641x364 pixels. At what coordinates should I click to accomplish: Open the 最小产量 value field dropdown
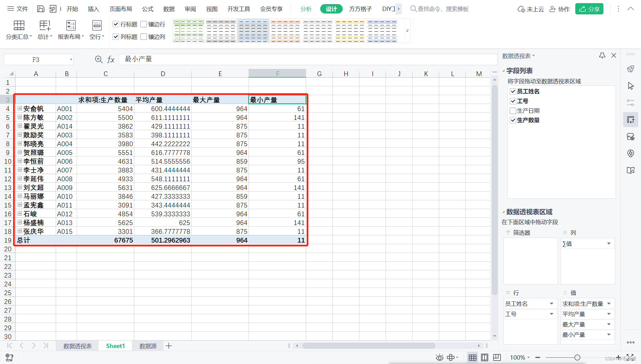(x=609, y=335)
